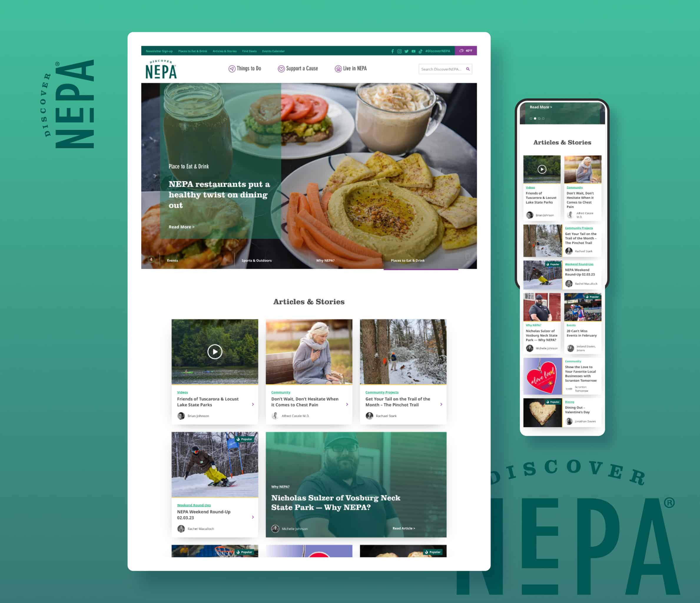Expand the Places to Eat & Drink tab

[192, 51]
